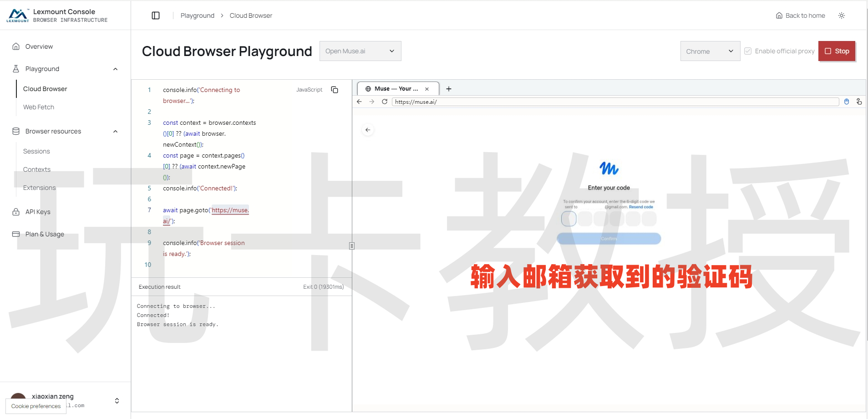Toggle Enable official proxy checkbox
Image resolution: width=868 pixels, height=419 pixels.
(748, 51)
